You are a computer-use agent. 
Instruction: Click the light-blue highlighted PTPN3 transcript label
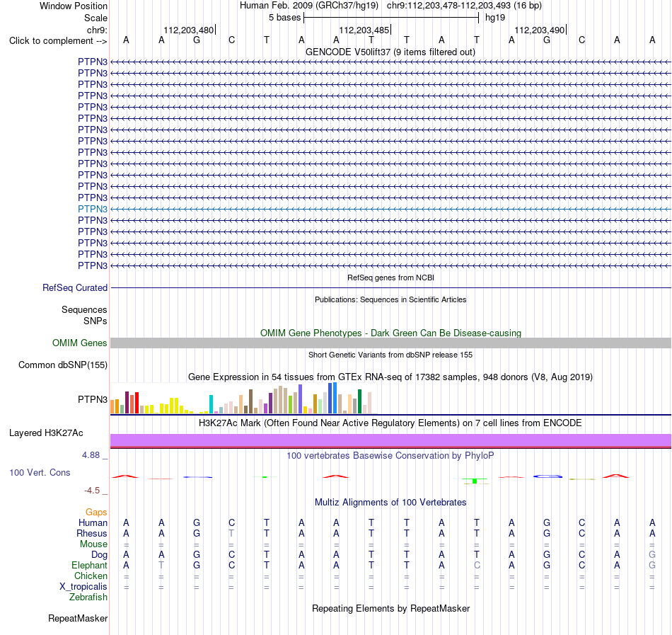[x=93, y=210]
